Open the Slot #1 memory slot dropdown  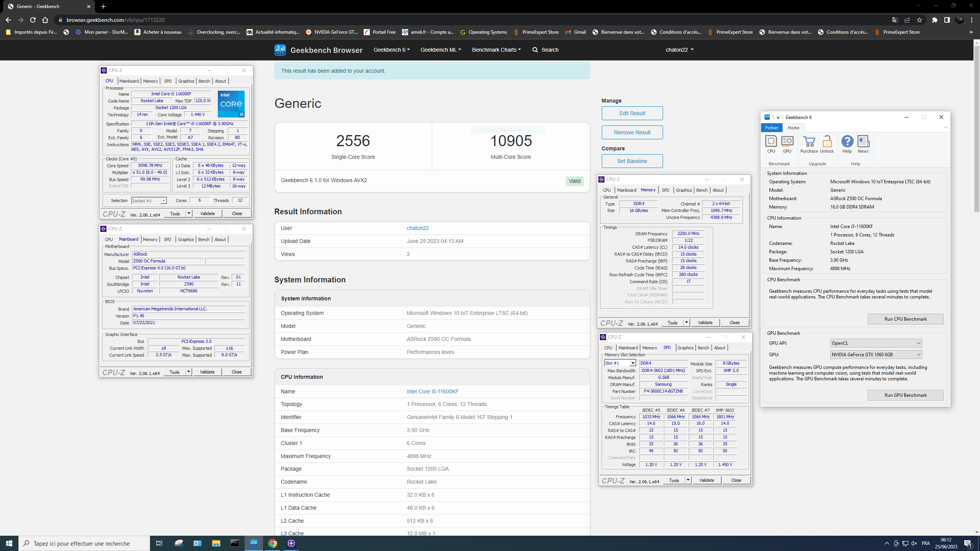coord(620,363)
